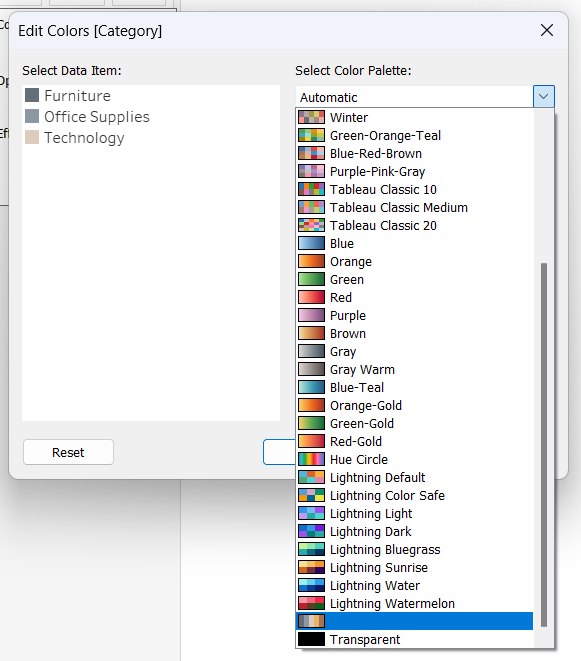Select the Lightning Default palette
This screenshot has width=581, height=661.
[x=414, y=478]
